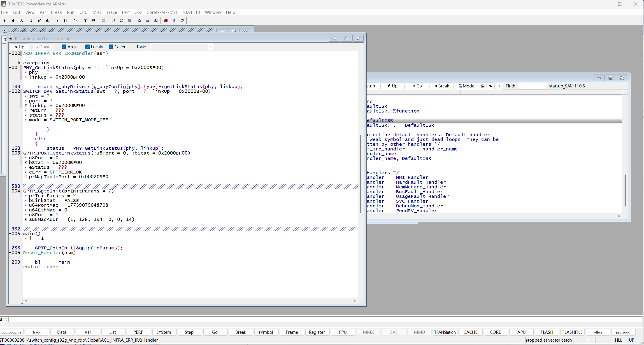The width and height of the screenshot is (644, 345).
Task: Click the context help cursor icon
Action: [93, 21]
